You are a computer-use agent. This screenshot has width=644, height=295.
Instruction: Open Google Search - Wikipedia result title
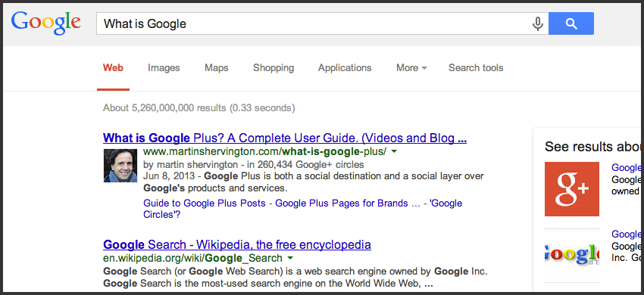click(237, 245)
